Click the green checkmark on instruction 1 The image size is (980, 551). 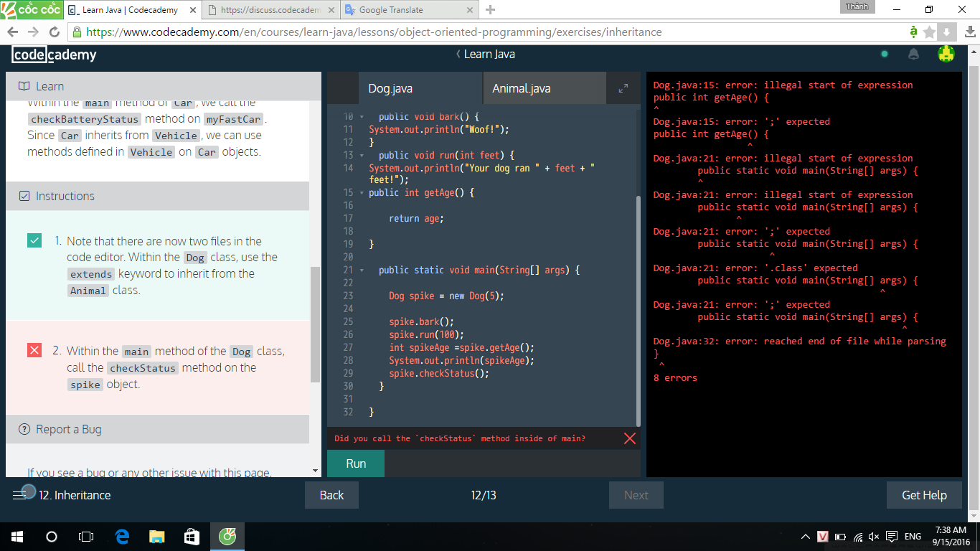tap(34, 240)
